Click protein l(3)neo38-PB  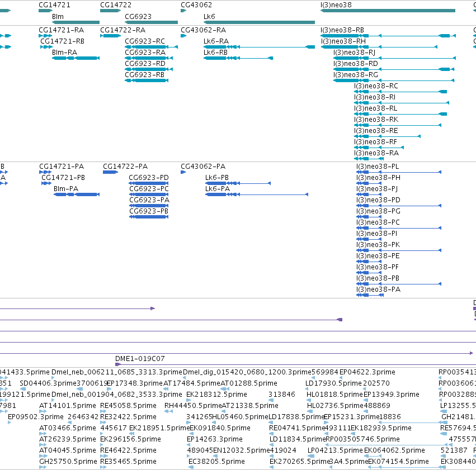[378, 279]
